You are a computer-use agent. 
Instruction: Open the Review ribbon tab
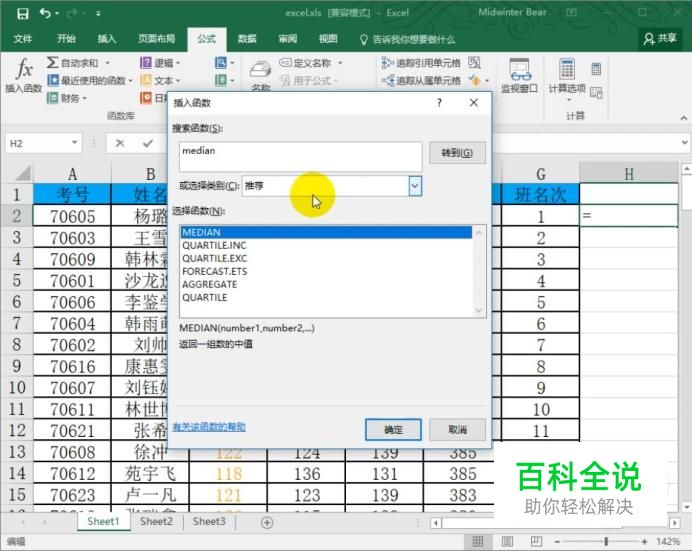tap(287, 39)
